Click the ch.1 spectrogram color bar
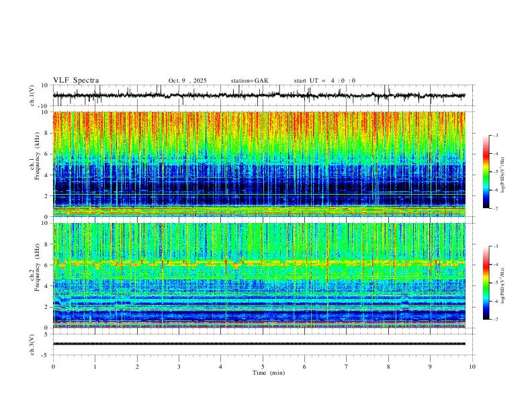Screen dimensions: 532x411 pos(486,172)
